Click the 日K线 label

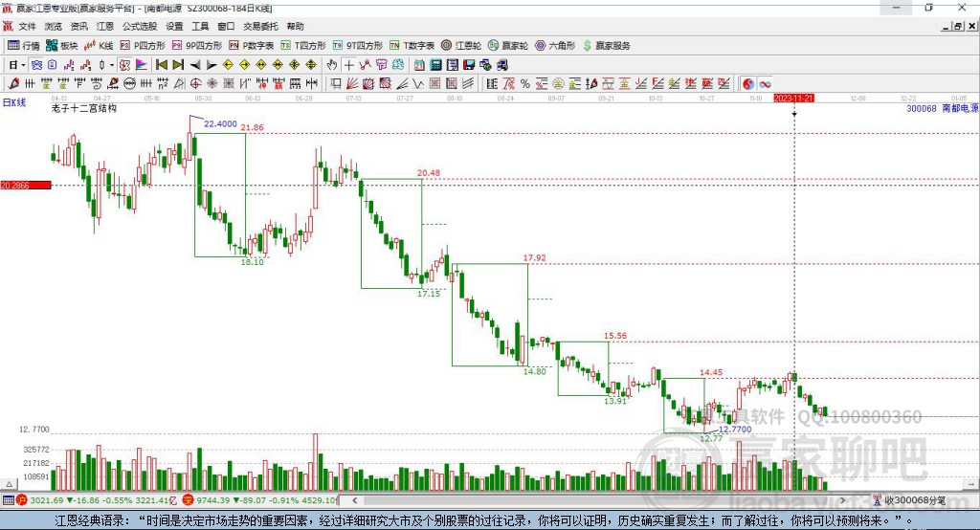click(x=15, y=102)
